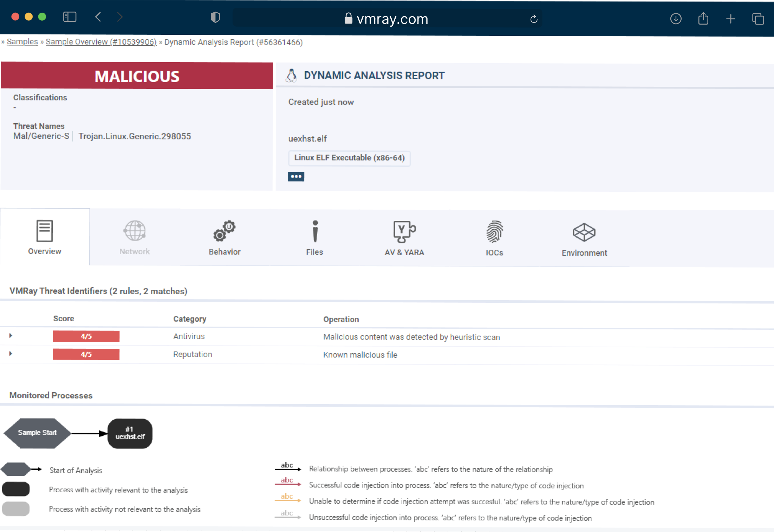
Task: Reload the vmray.com page
Action: point(534,19)
